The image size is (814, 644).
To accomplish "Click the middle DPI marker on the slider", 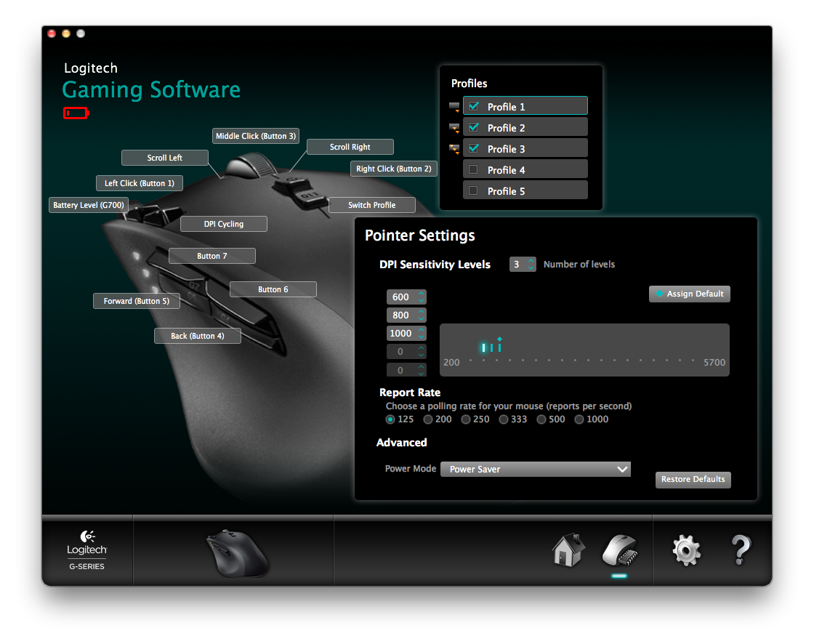I will point(491,347).
